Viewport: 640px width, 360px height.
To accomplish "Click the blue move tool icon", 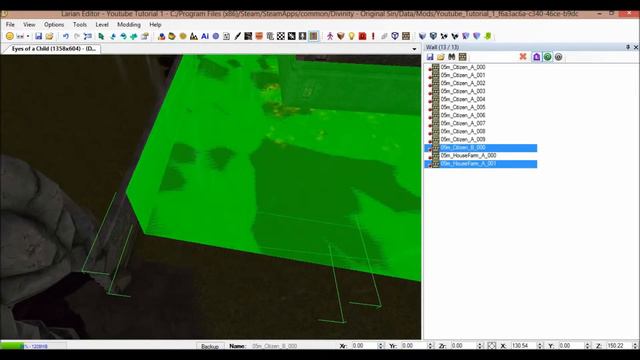I will (x=113, y=36).
